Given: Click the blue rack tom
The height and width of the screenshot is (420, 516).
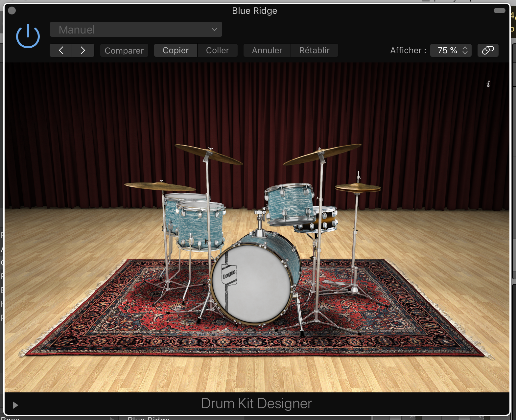Looking at the screenshot, I should coord(290,204).
